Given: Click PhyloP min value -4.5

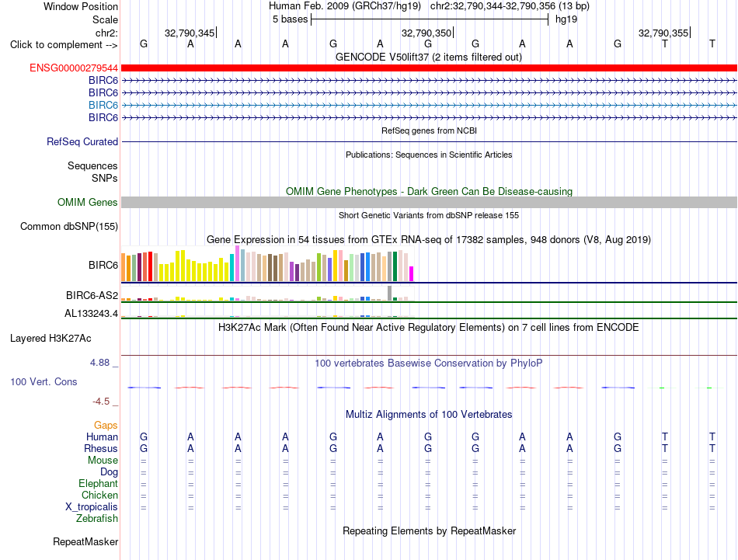Looking at the screenshot, I should pos(101,402).
